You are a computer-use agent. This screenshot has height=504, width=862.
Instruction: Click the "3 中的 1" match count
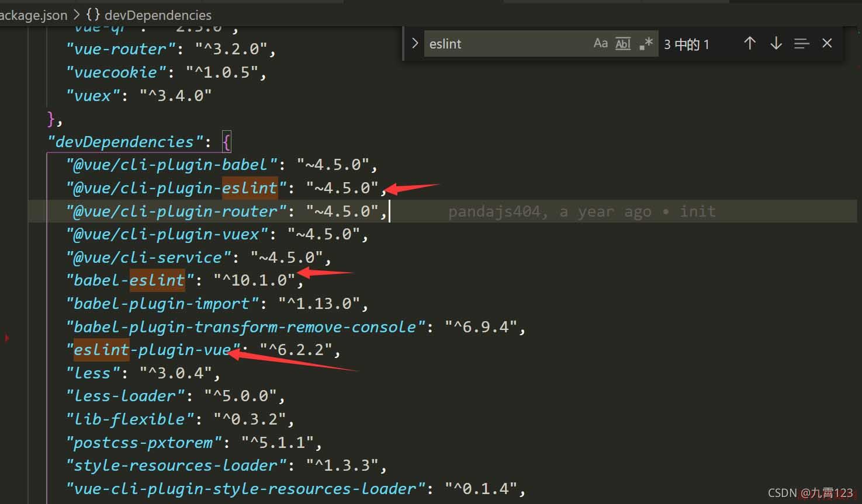coord(687,44)
